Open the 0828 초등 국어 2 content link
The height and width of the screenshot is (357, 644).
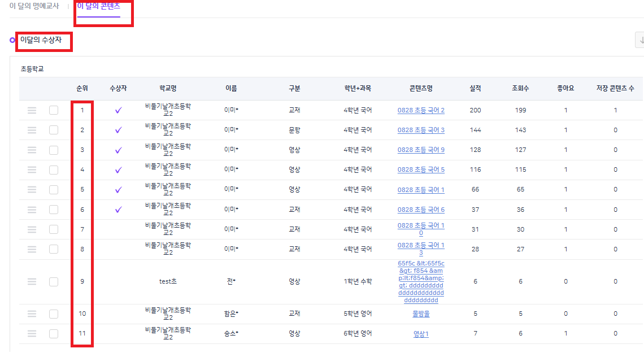(x=421, y=110)
